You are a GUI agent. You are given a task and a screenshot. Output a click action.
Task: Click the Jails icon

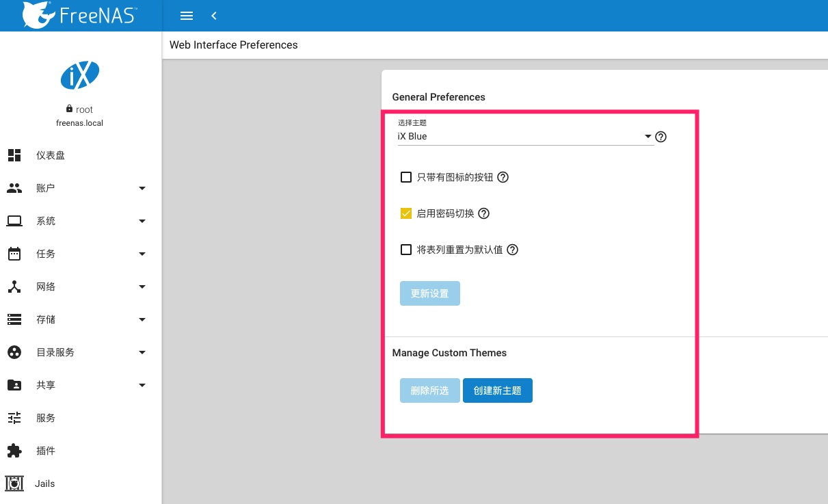14,483
